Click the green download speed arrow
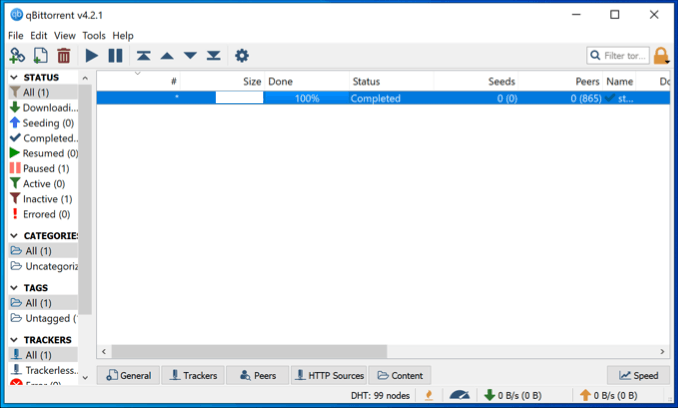Viewport: 678px width, 408px height. 489,395
